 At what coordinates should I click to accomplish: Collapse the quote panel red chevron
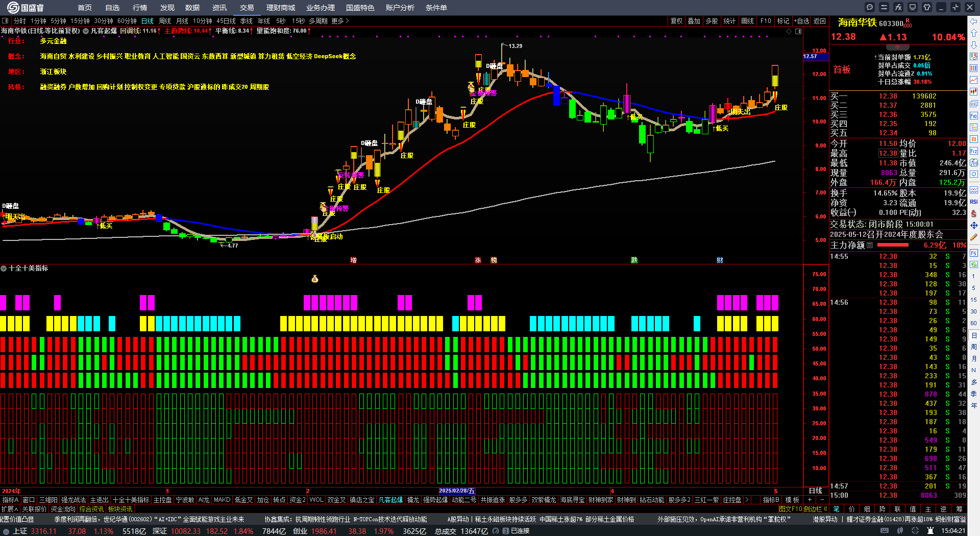(x=897, y=47)
